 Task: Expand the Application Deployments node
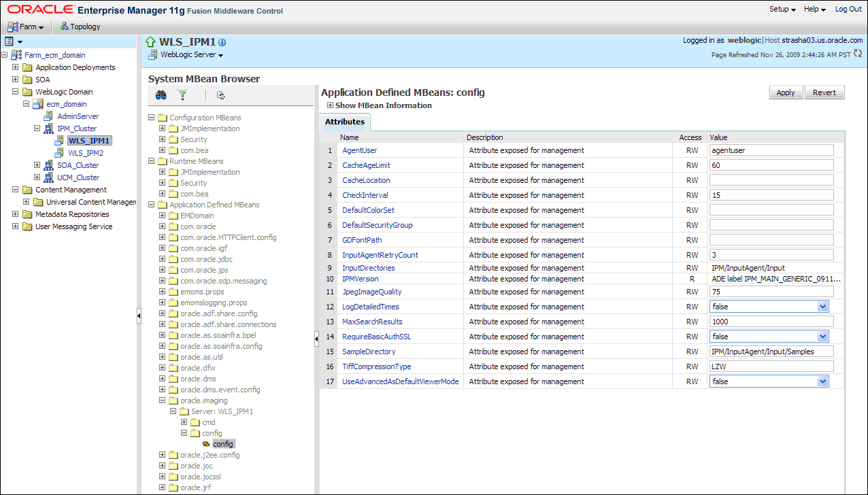(x=16, y=67)
